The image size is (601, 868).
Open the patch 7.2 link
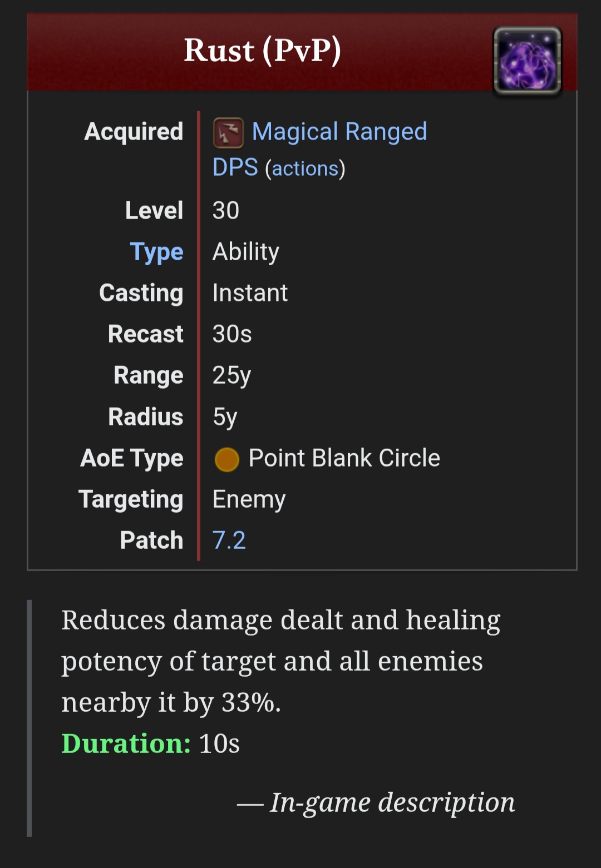(x=229, y=540)
